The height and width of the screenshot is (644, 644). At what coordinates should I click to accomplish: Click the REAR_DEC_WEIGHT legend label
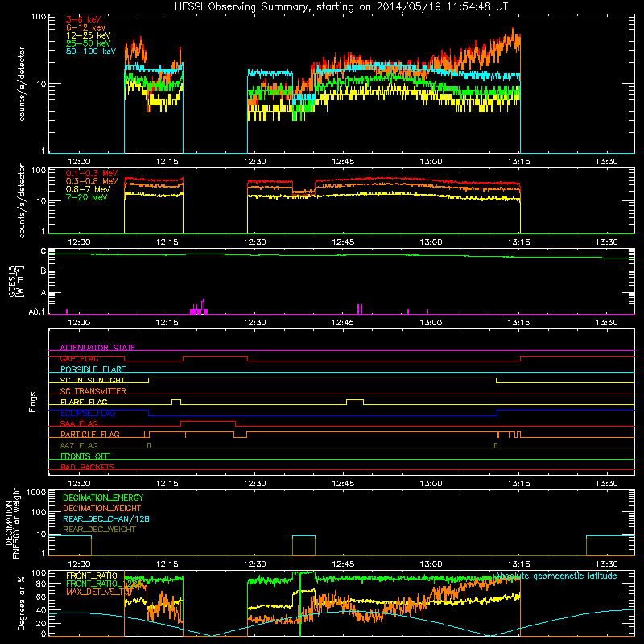click(99, 530)
